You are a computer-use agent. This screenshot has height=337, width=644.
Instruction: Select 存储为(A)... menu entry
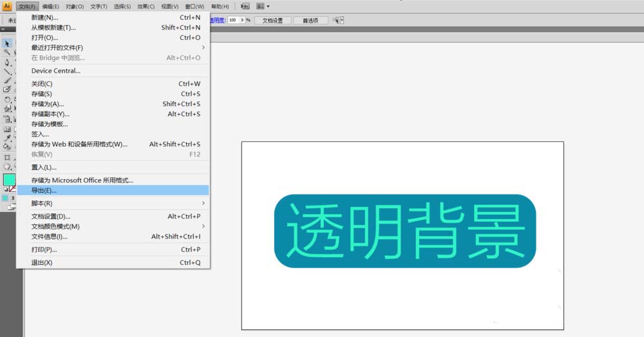click(48, 104)
